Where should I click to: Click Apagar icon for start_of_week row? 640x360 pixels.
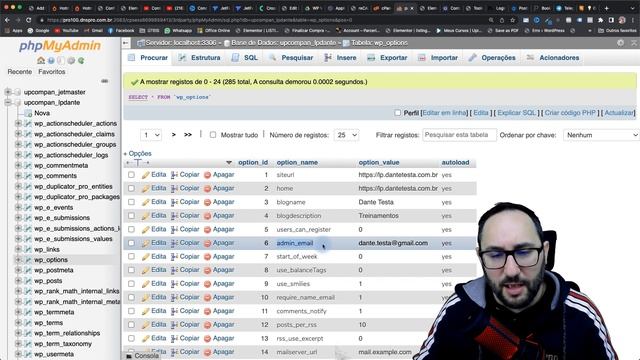pos(207,257)
